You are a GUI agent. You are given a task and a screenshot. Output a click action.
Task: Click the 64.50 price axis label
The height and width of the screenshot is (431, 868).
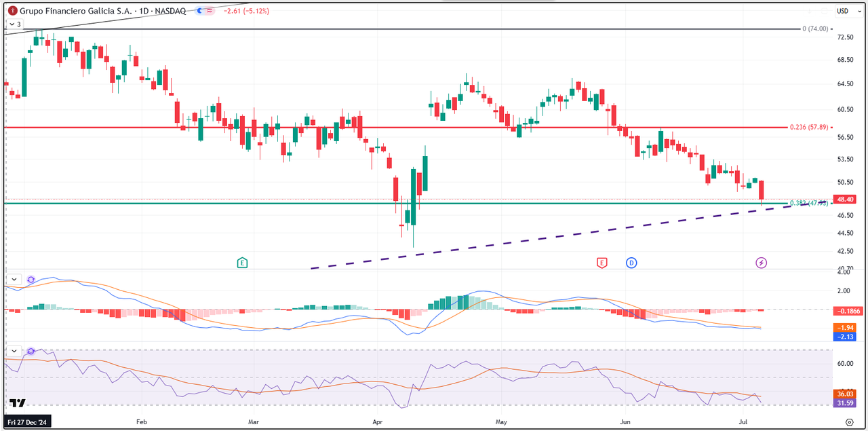click(845, 84)
